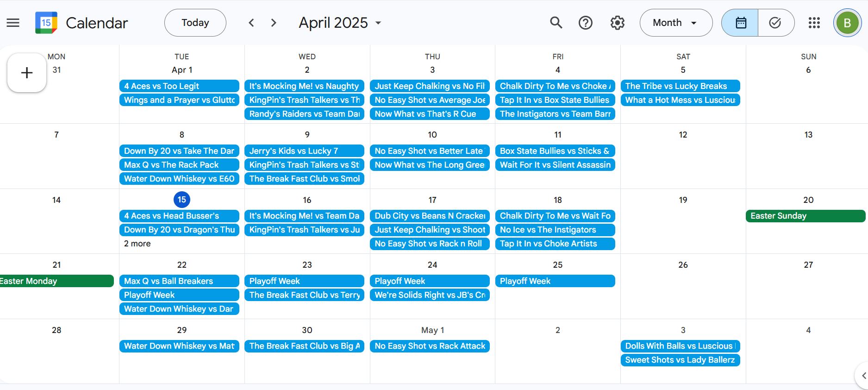Open the Easter Sunday event
Image resolution: width=868 pixels, height=390 pixels.
(806, 216)
